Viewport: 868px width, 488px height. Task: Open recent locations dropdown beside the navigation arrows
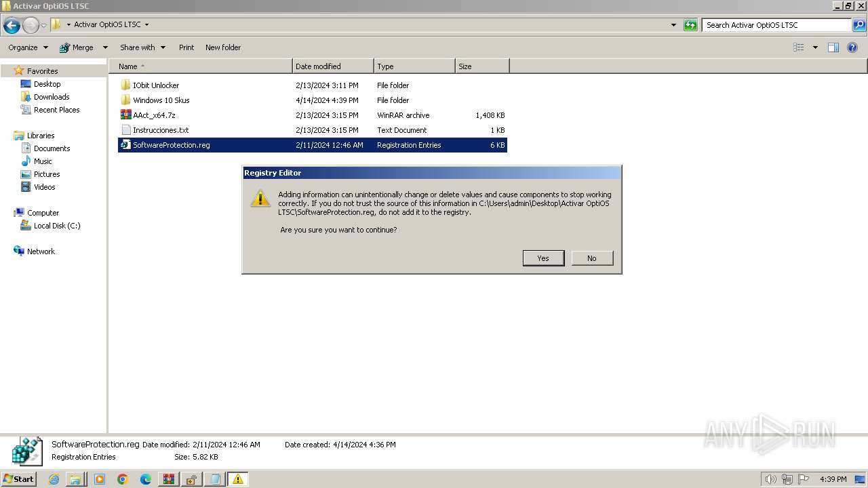point(43,26)
